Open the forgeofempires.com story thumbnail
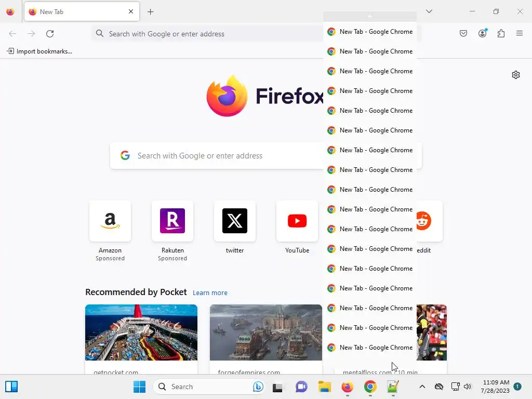The width and height of the screenshot is (532, 399). pyautogui.click(x=265, y=332)
